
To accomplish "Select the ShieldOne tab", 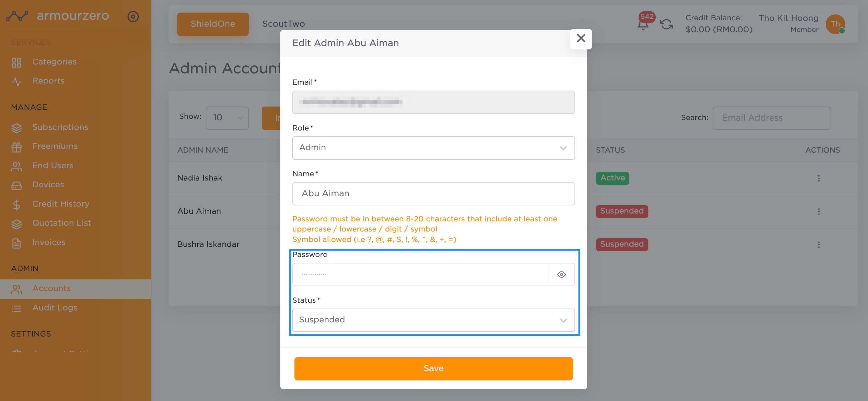I will click(213, 24).
